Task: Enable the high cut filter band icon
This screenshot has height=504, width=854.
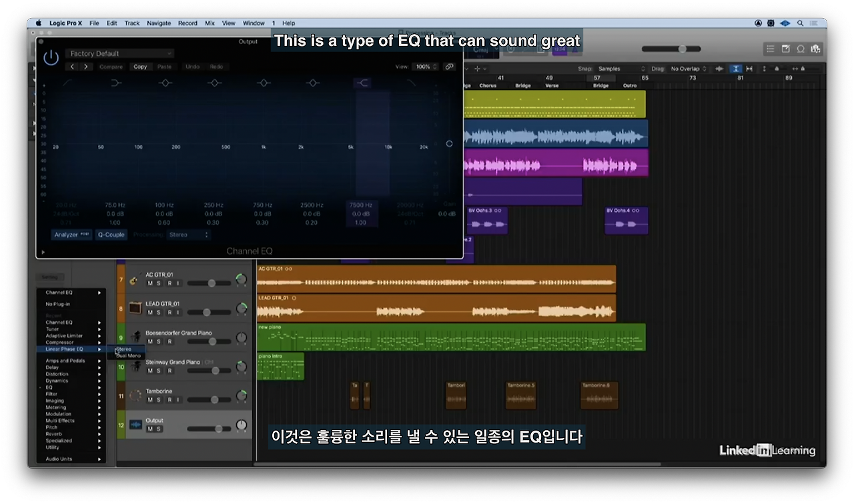Action: click(411, 83)
